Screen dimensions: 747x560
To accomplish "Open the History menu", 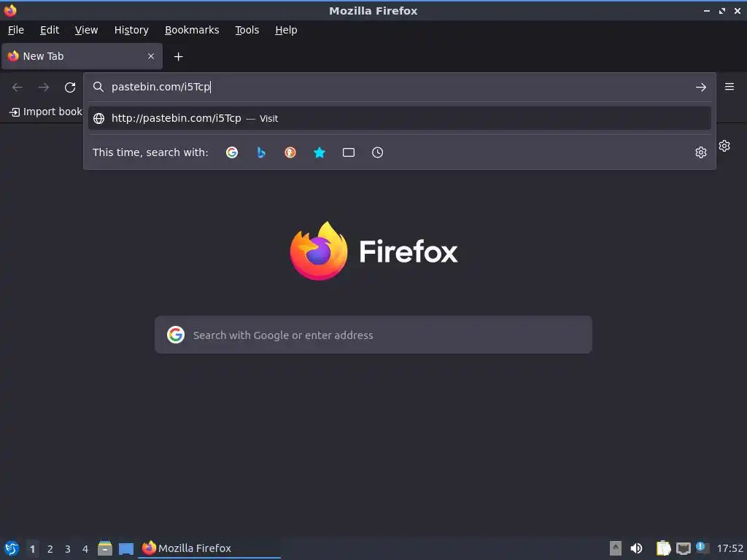I will [131, 30].
